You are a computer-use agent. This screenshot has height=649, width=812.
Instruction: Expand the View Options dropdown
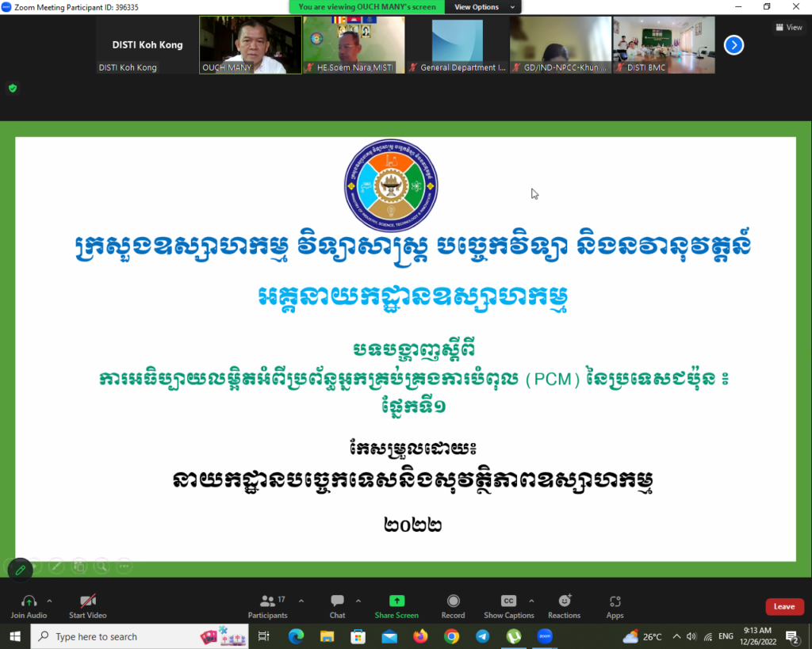(484, 7)
